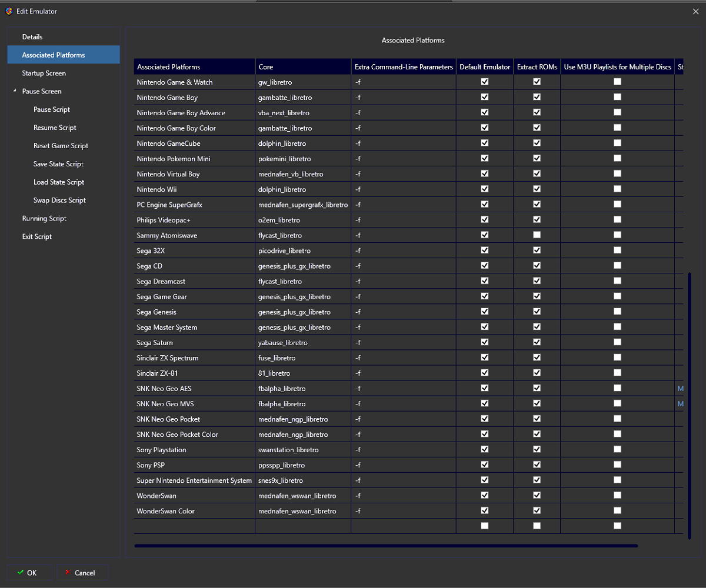This screenshot has height=588, width=706.
Task: Select the Sinclair ZX Spectrum platform cell
Action: point(194,358)
